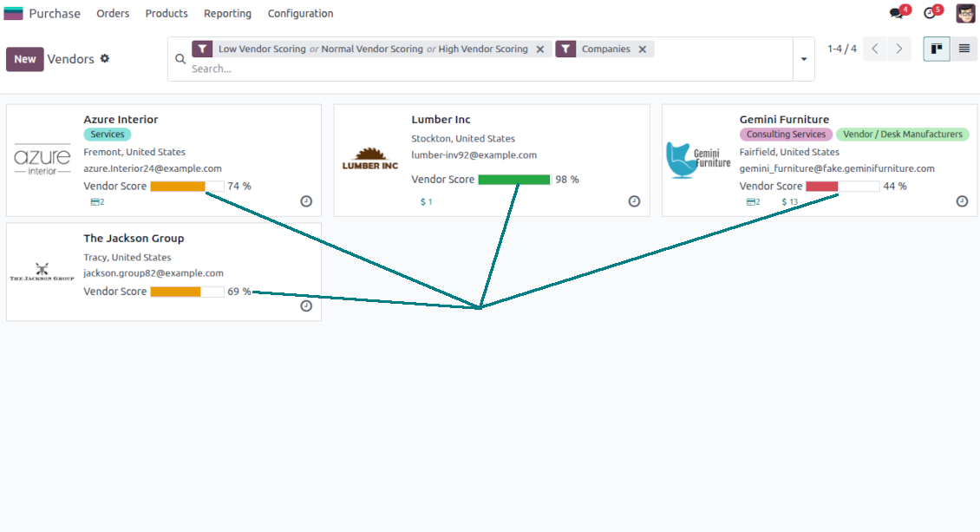Screen dimensions: 980x532
Task: Click the Vendors breadcrumb title
Action: 70,59
